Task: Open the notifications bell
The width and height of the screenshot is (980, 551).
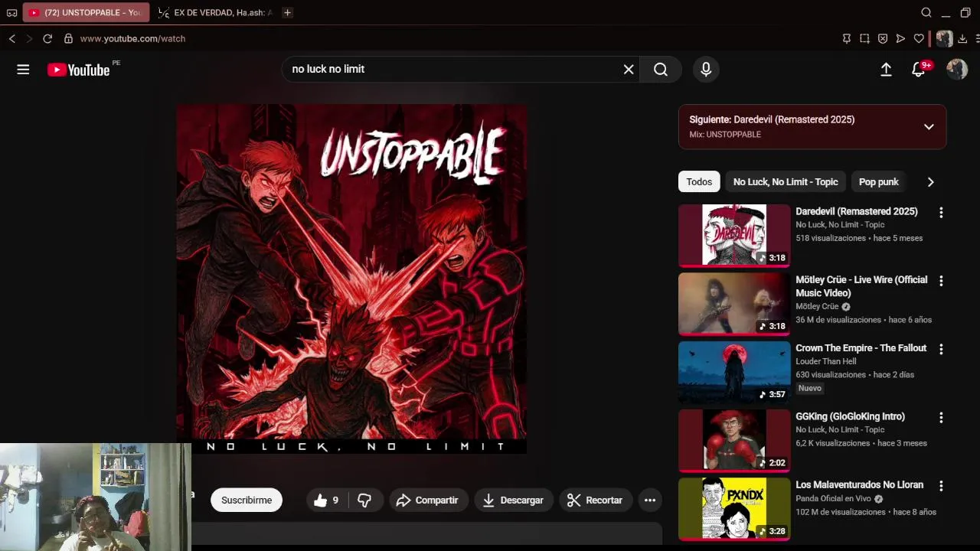Action: pyautogui.click(x=919, y=70)
